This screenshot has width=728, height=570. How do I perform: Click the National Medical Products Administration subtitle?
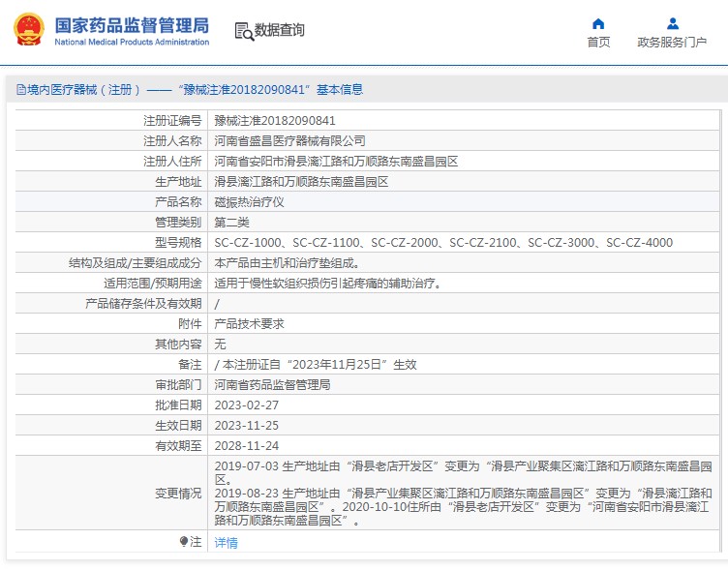pyautogui.click(x=131, y=42)
